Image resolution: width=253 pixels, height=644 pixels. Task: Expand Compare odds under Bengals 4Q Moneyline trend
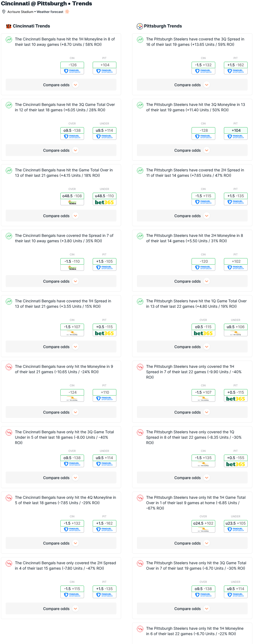click(61, 543)
